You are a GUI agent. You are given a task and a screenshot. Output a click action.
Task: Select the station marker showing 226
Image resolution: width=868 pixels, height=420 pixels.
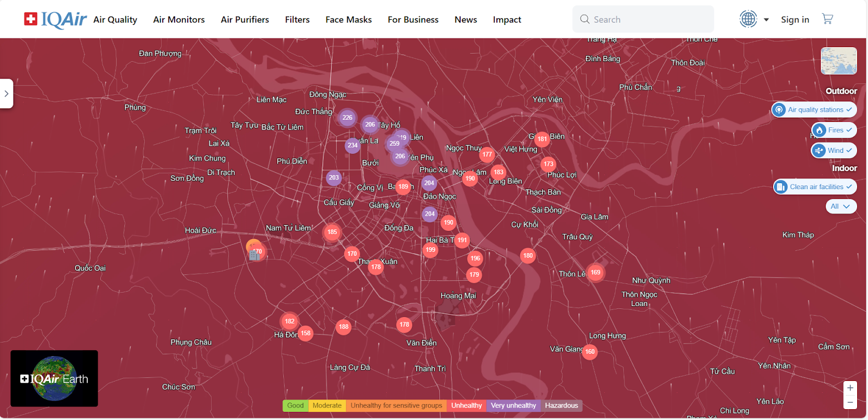(x=347, y=118)
